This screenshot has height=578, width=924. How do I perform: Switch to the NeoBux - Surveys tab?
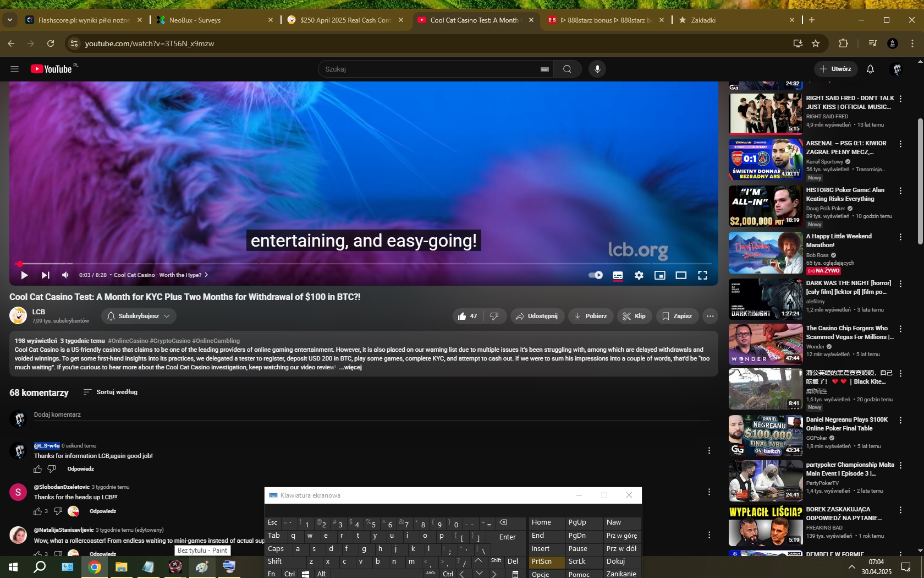(x=215, y=20)
